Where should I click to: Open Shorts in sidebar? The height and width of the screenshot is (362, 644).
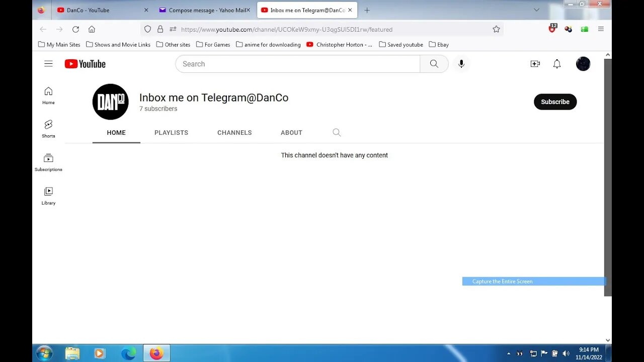(48, 129)
